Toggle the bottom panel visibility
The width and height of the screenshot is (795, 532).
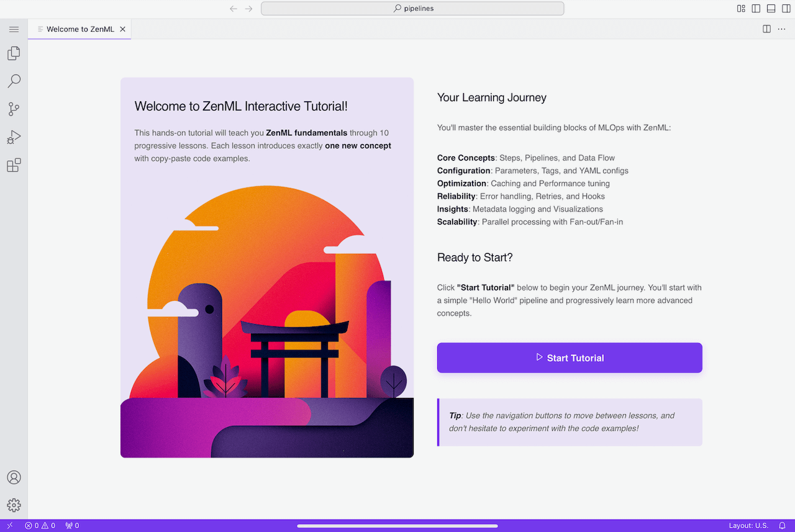point(771,9)
